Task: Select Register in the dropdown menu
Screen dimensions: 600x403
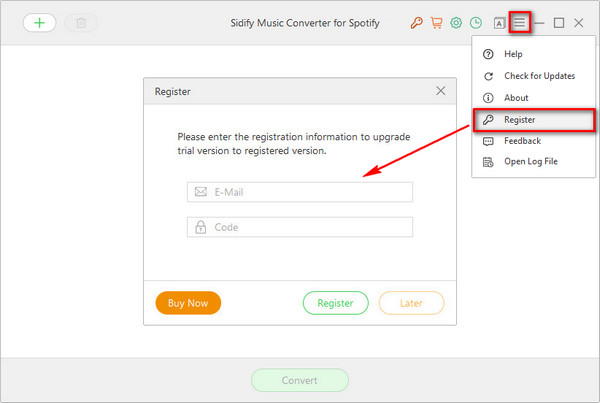Action: tap(533, 120)
